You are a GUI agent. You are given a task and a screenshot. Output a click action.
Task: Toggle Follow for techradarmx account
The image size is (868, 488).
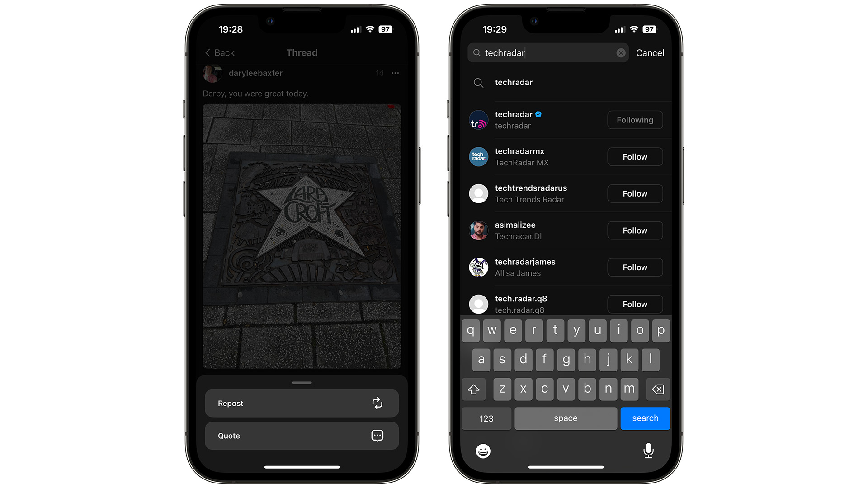634,156
